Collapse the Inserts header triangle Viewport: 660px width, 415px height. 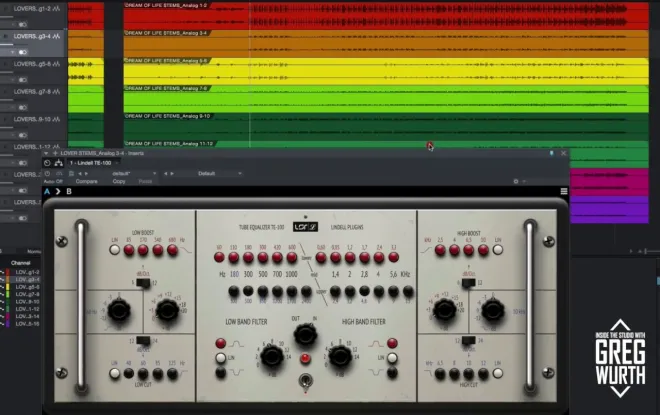pyautogui.click(x=46, y=153)
